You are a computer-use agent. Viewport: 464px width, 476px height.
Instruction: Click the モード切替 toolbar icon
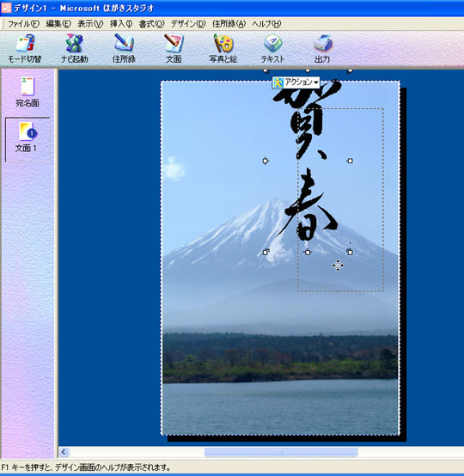coord(25,49)
